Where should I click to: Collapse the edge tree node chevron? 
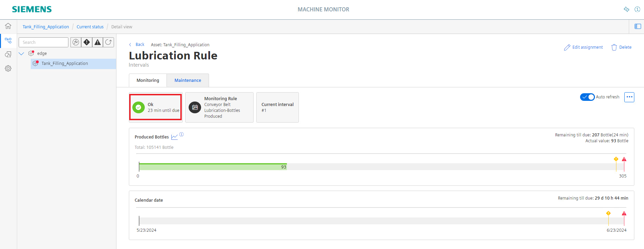click(21, 54)
